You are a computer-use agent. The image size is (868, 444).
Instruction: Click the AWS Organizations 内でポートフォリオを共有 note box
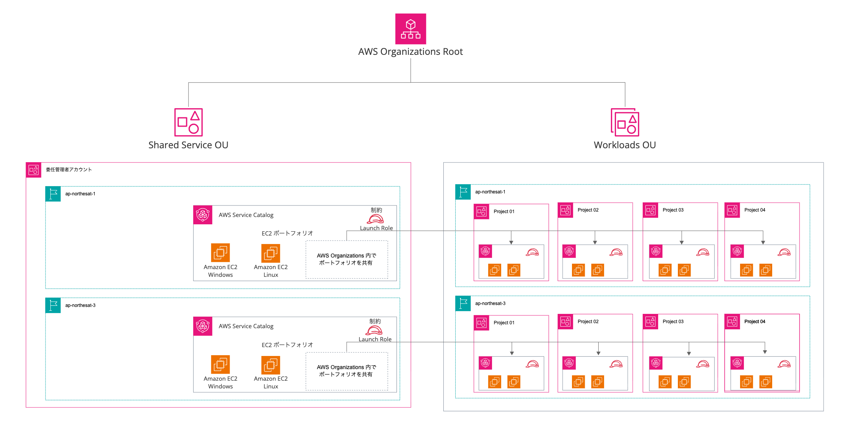[x=347, y=259]
